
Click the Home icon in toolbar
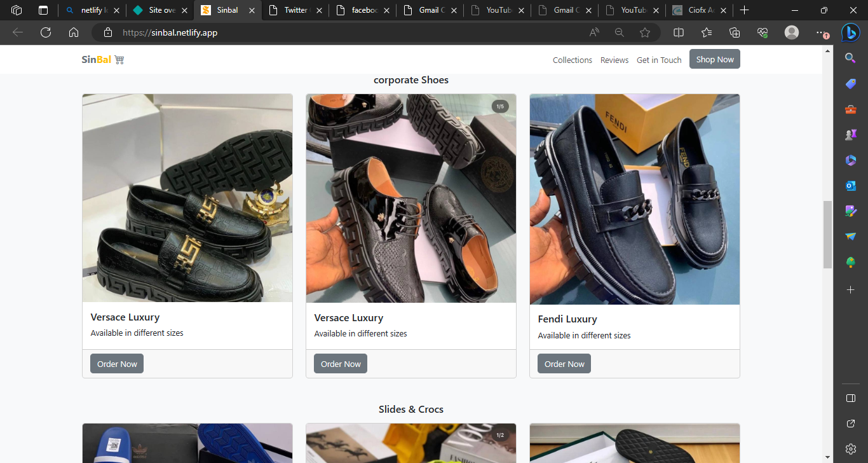[74, 32]
